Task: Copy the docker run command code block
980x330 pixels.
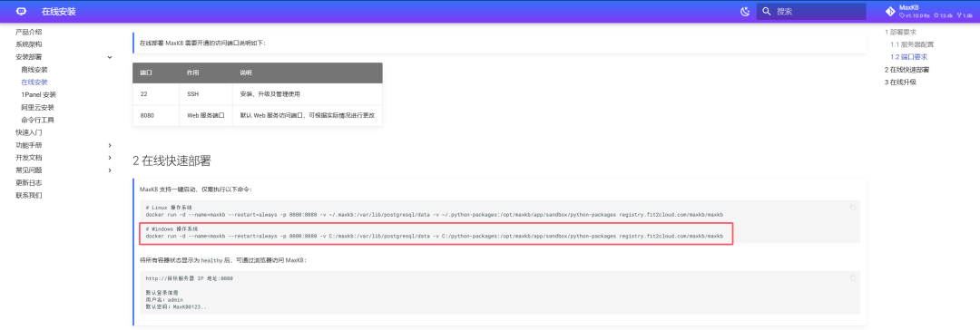Action: pyautogui.click(x=853, y=207)
